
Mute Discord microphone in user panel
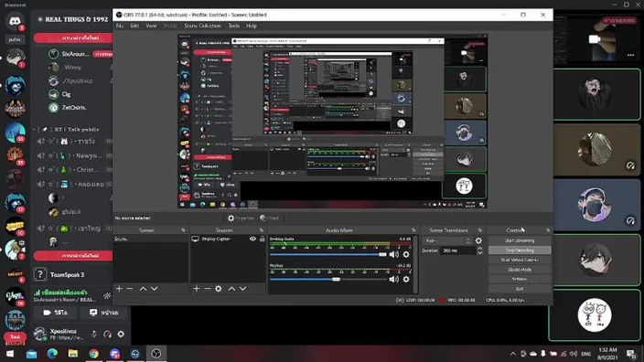(x=94, y=334)
